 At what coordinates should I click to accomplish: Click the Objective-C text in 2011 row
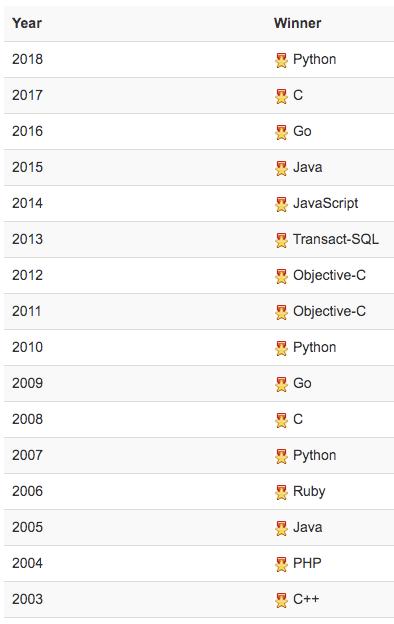pyautogui.click(x=329, y=311)
